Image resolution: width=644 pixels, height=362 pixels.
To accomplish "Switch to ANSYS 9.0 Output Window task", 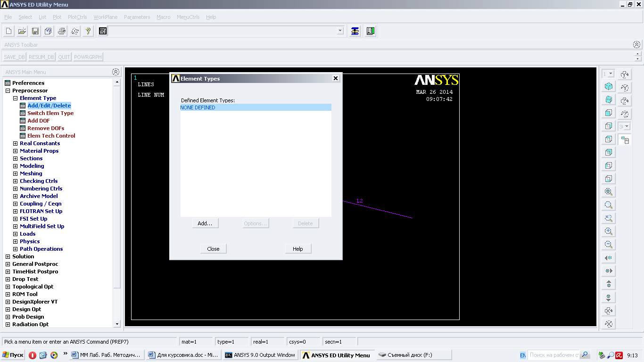I will click(260, 355).
